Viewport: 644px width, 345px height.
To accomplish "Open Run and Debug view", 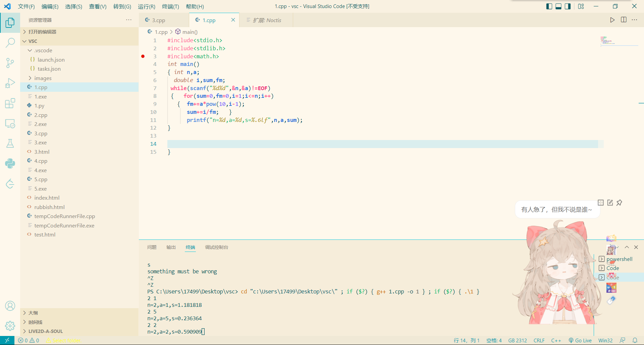I will tap(10, 83).
